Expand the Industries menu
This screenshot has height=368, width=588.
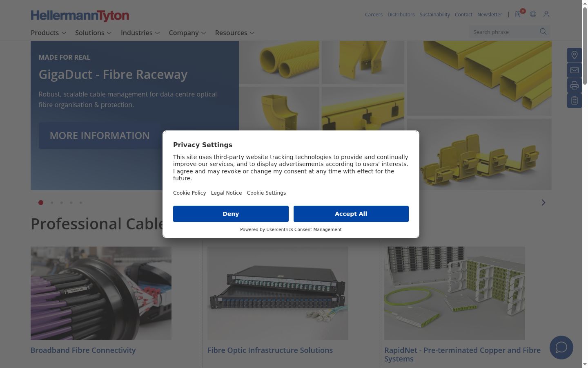(x=140, y=33)
